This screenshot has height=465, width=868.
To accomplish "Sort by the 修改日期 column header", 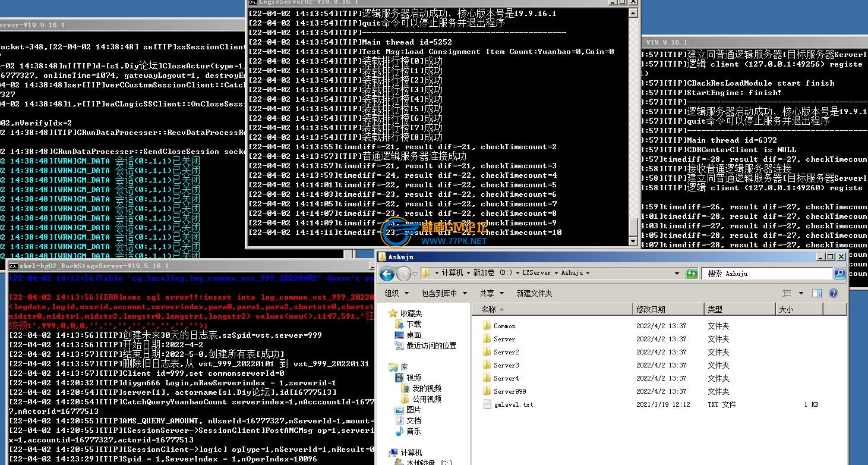I will click(668, 309).
